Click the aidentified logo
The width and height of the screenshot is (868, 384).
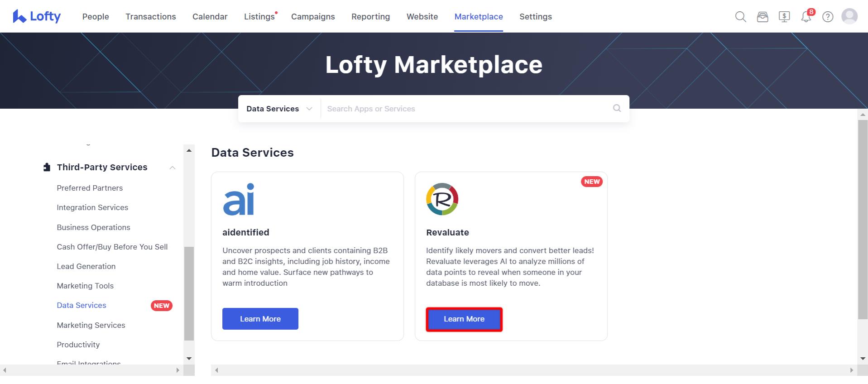(239, 199)
